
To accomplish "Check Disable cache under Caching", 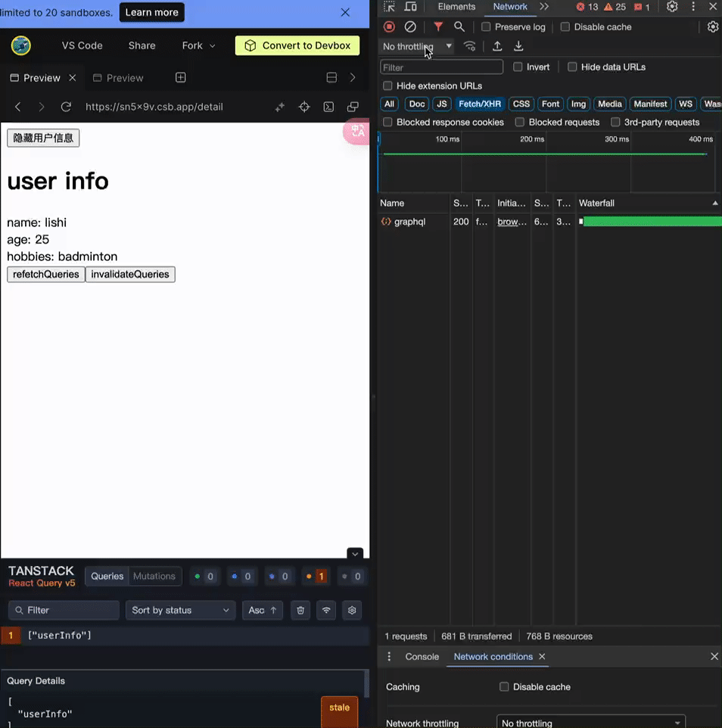I will [x=504, y=686].
